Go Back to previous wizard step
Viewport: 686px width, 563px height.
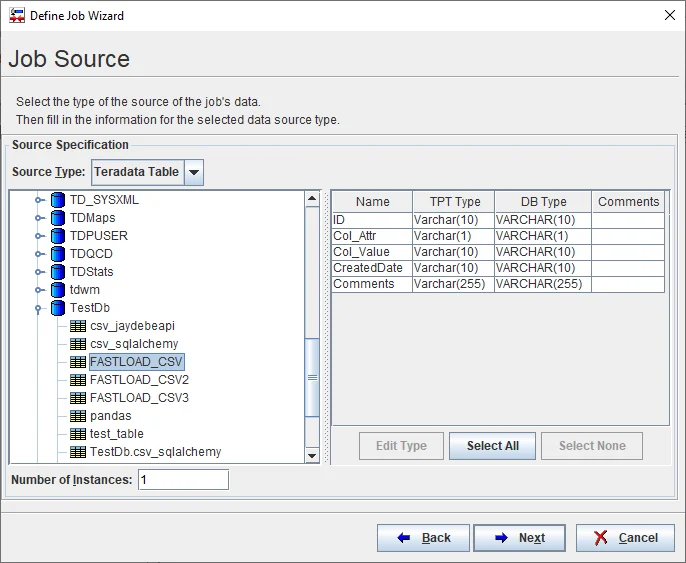click(423, 538)
